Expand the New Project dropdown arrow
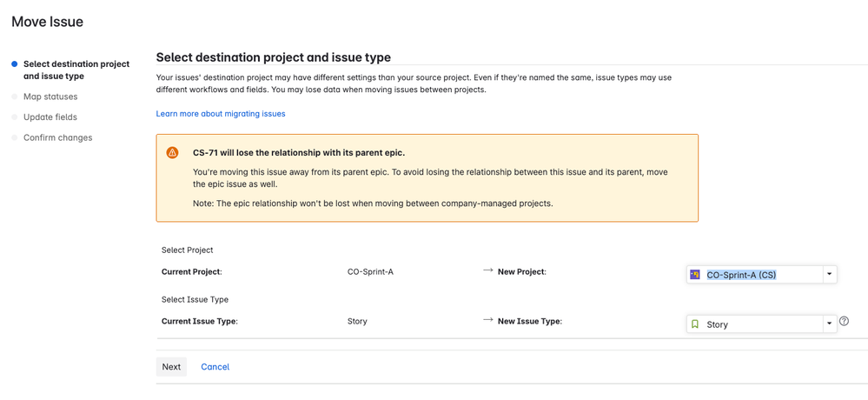 (830, 275)
